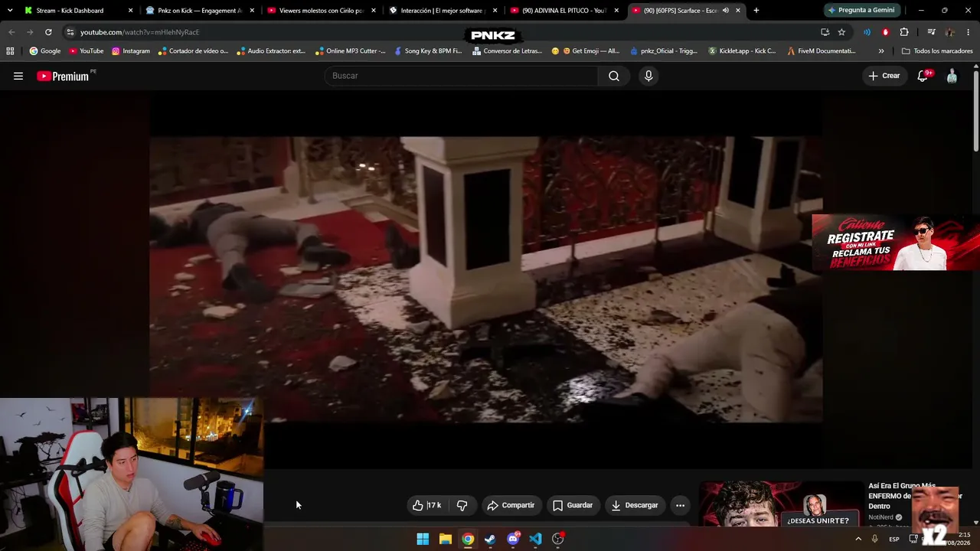Mute the Scarface tab audio icon
The image size is (980, 551).
tap(725, 11)
